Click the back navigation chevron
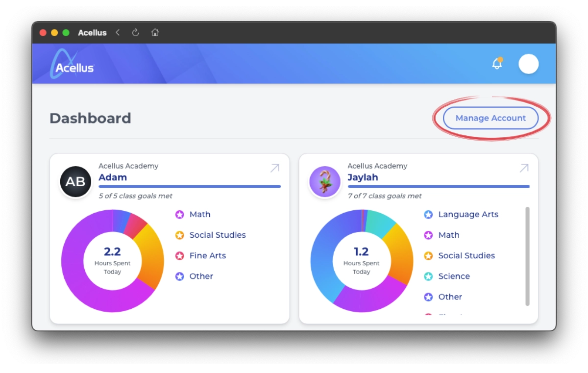588x373 pixels. (118, 32)
